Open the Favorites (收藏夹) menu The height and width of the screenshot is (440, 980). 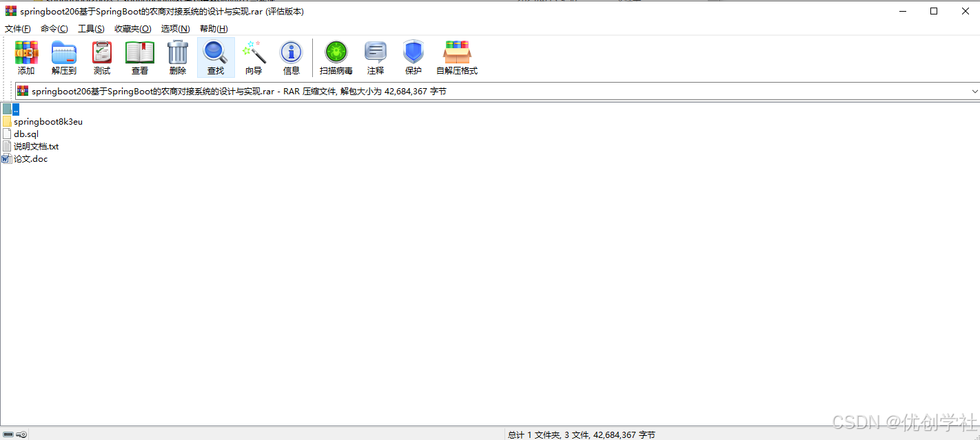tap(133, 29)
